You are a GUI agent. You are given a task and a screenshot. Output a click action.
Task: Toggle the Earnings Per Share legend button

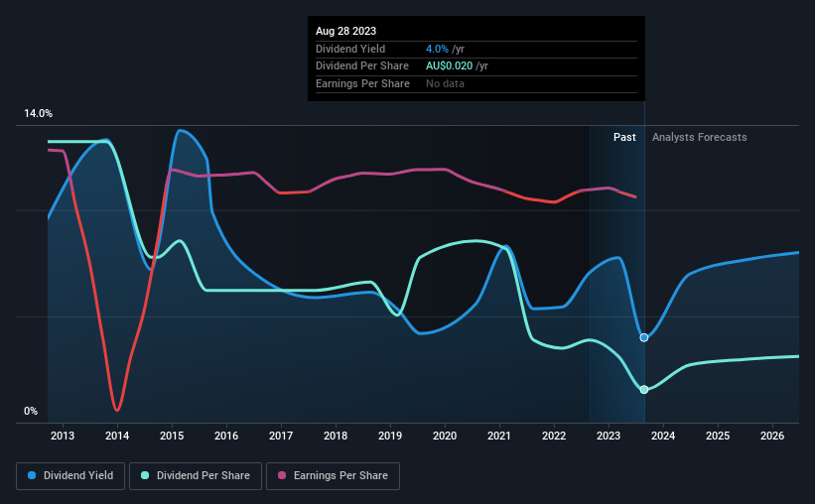[333, 476]
